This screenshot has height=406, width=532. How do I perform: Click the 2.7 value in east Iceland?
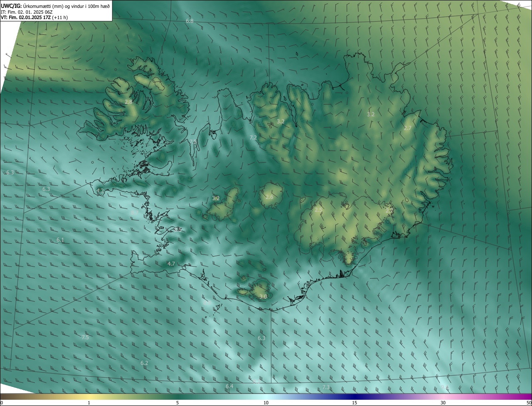[x=408, y=128]
